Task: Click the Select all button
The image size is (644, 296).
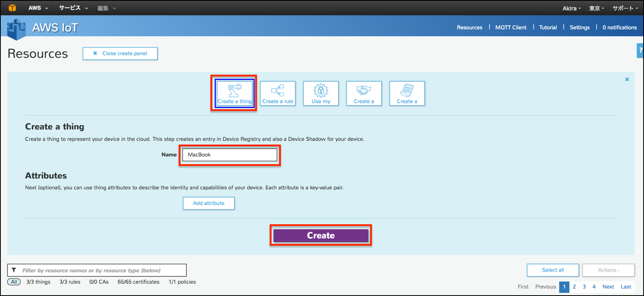Action: [553, 270]
